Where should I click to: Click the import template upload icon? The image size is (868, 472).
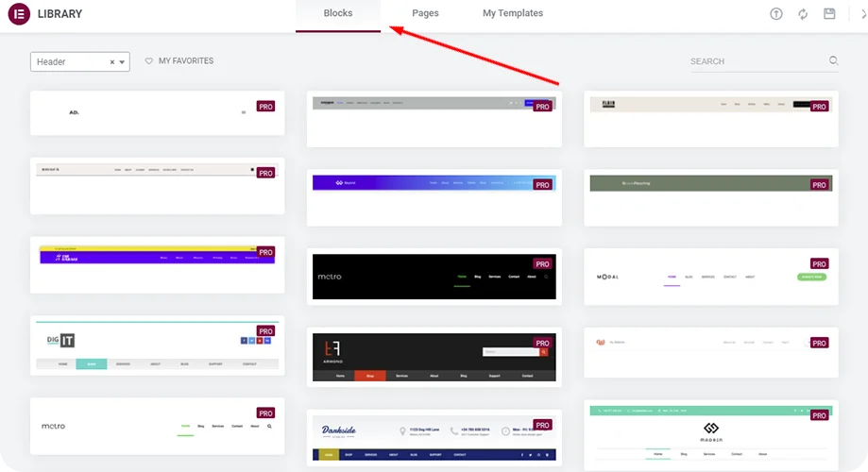coord(776,14)
